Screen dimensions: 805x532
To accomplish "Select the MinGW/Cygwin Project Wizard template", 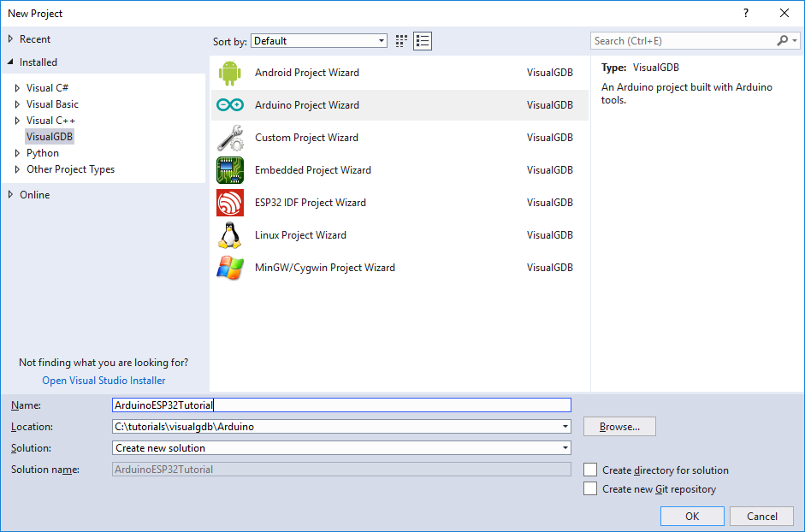I will click(400, 268).
